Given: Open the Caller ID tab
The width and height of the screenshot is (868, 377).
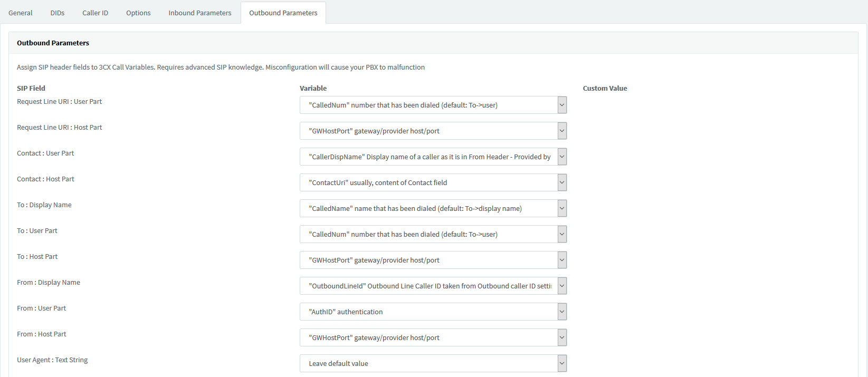Looking at the screenshot, I should (x=95, y=13).
